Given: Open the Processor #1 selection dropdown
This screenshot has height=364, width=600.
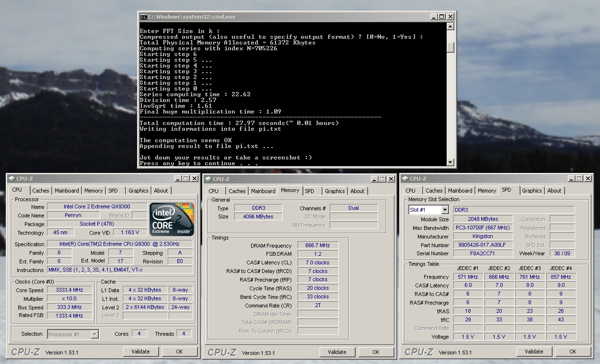Looking at the screenshot, I should click(95, 334).
